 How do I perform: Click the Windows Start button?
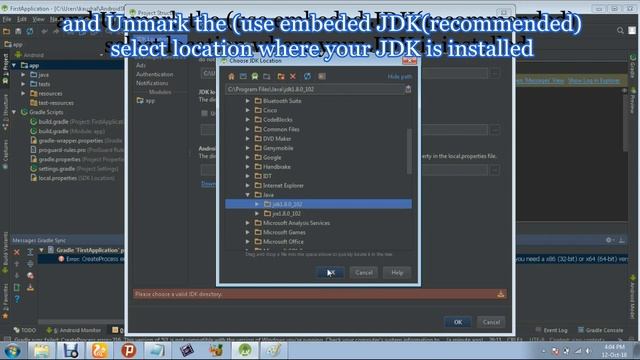click(x=12, y=351)
